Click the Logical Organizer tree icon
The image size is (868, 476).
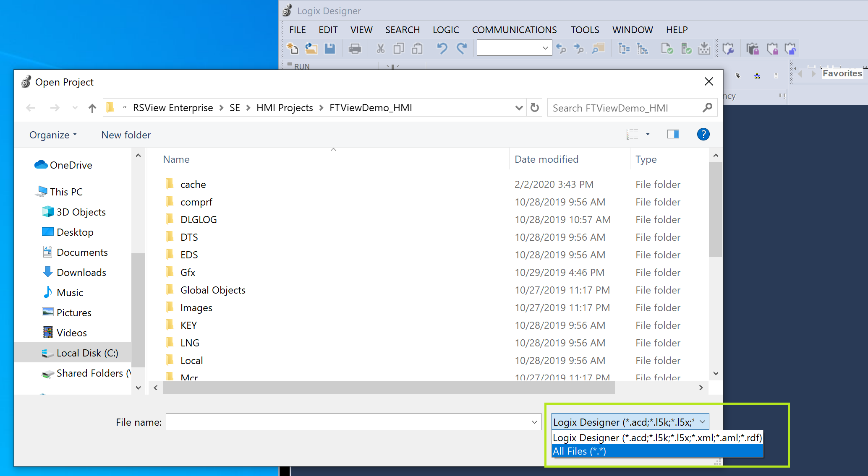643,49
